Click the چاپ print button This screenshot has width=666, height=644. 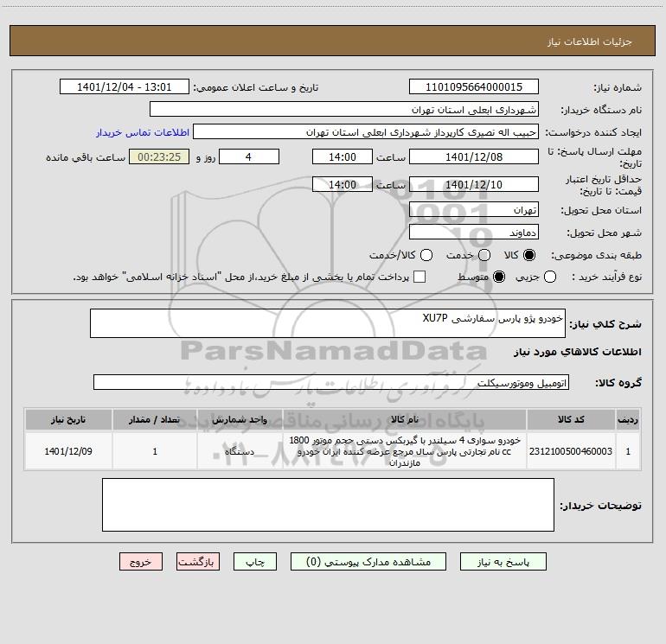click(255, 562)
